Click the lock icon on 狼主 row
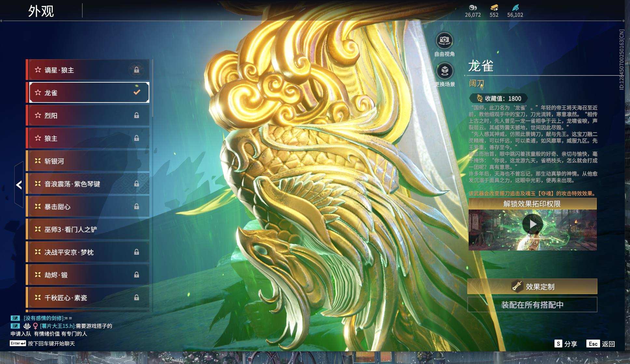Viewport: 630px width, 364px height. [137, 138]
